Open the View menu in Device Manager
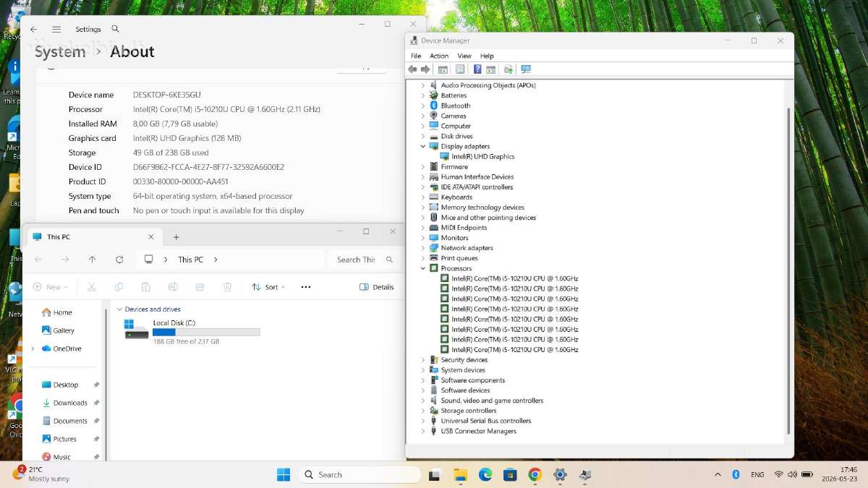The image size is (868, 488). click(464, 56)
